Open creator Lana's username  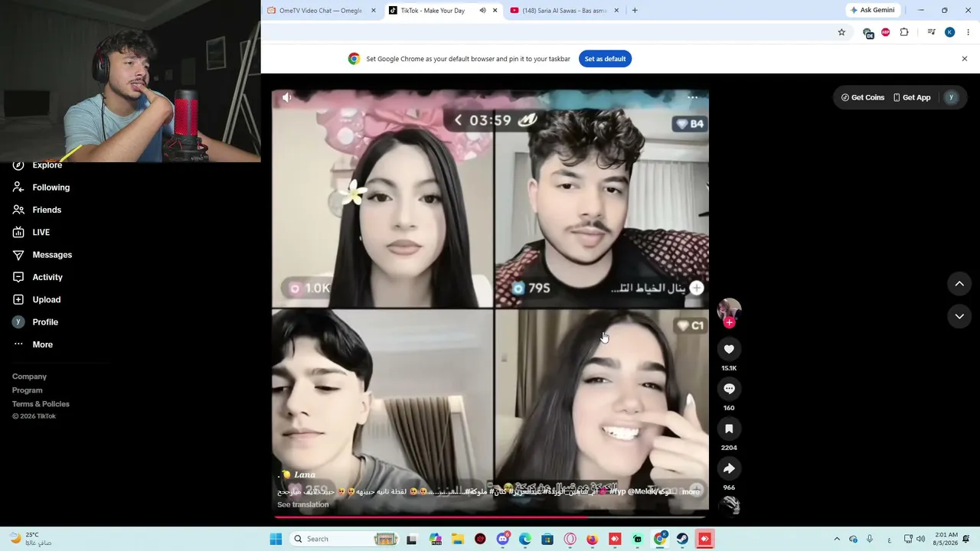coord(305,474)
